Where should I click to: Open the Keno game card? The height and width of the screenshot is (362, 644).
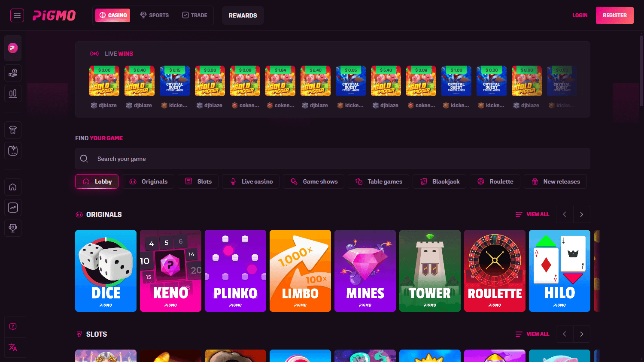(x=170, y=271)
